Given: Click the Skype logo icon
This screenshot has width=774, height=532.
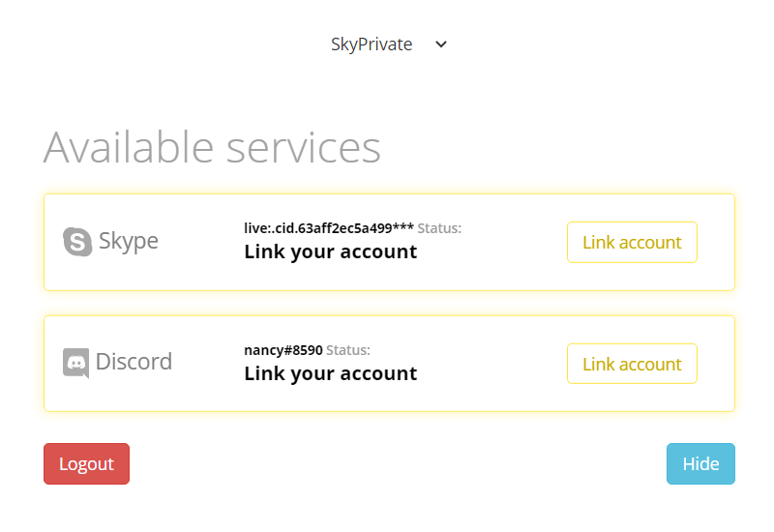Looking at the screenshot, I should pos(77,242).
